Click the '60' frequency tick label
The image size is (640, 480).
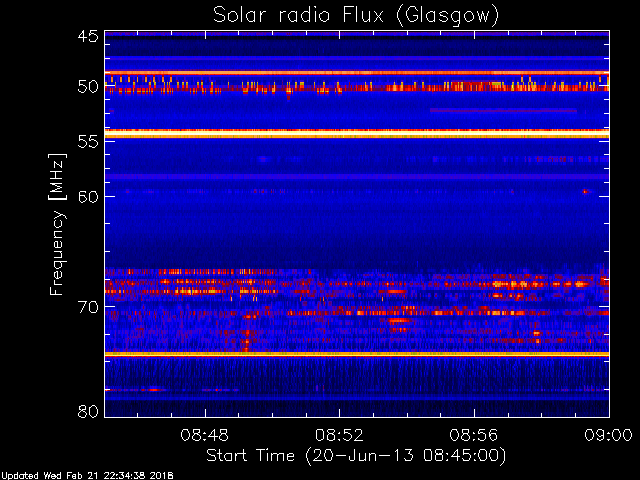88,196
